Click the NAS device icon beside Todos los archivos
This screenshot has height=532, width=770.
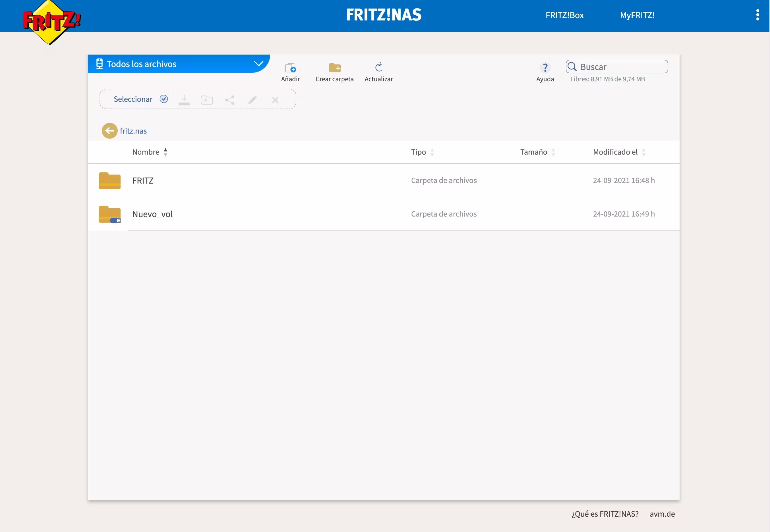pyautogui.click(x=99, y=63)
